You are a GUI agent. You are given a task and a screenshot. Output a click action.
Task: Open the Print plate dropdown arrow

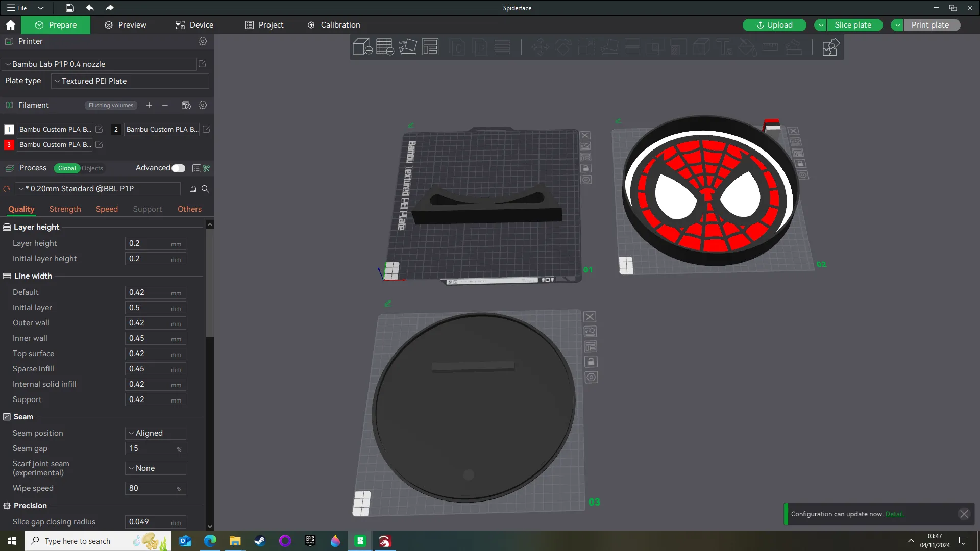897,25
